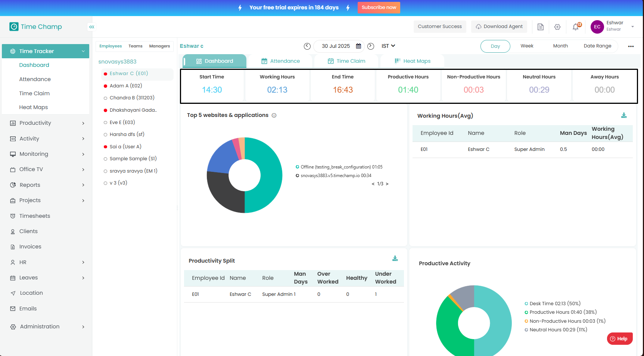
Task: Click info icon beside Top 5 websites
Action: [274, 115]
